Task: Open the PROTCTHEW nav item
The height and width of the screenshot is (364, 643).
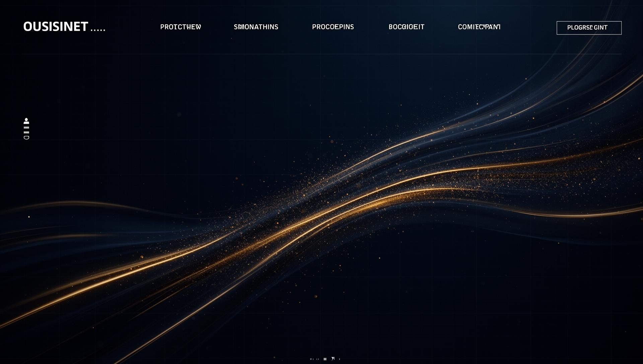Action: point(181,27)
